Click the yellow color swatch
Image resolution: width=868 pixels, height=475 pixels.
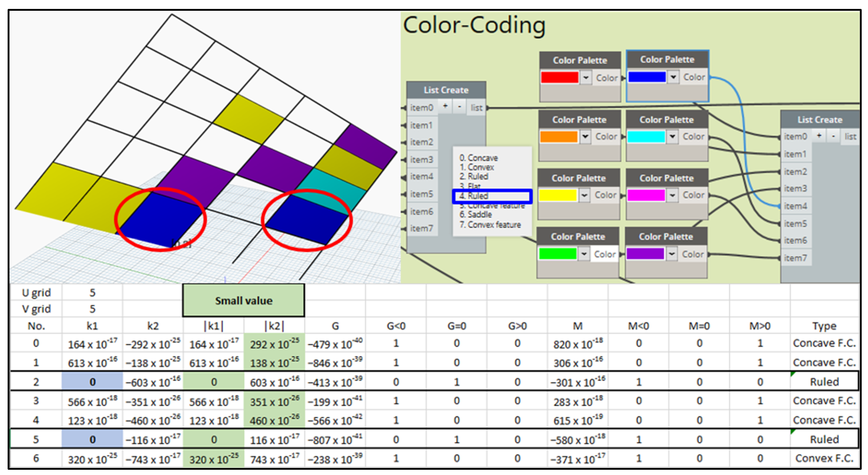[558, 195]
